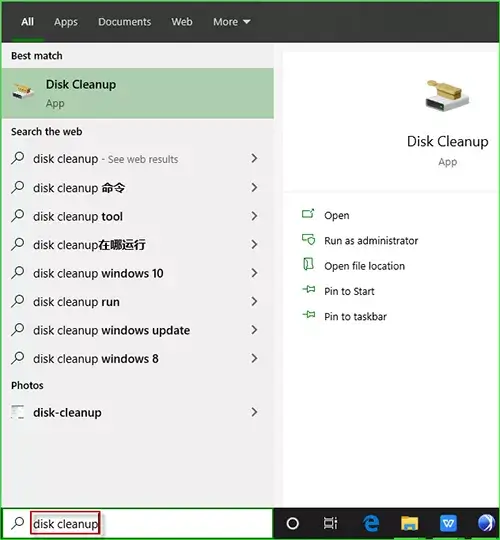
Task: Open the Disk Cleanup best match result
Action: (x=138, y=93)
